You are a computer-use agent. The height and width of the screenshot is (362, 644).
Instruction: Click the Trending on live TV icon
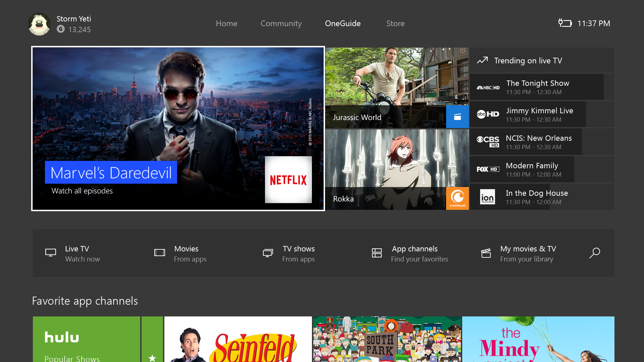(483, 60)
